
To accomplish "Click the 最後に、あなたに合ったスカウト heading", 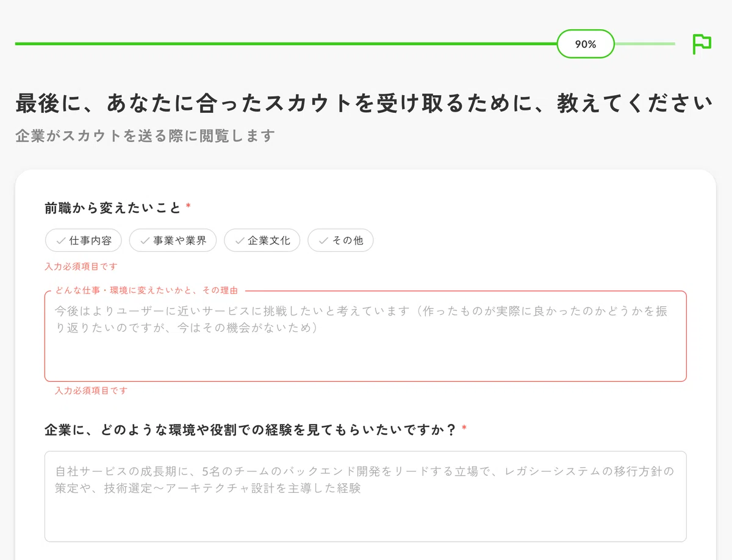I will pos(364,104).
